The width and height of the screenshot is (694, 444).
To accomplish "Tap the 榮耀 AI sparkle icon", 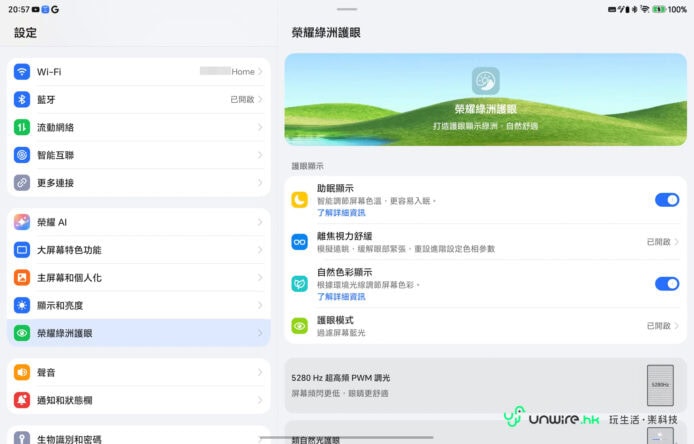I will (x=22, y=222).
